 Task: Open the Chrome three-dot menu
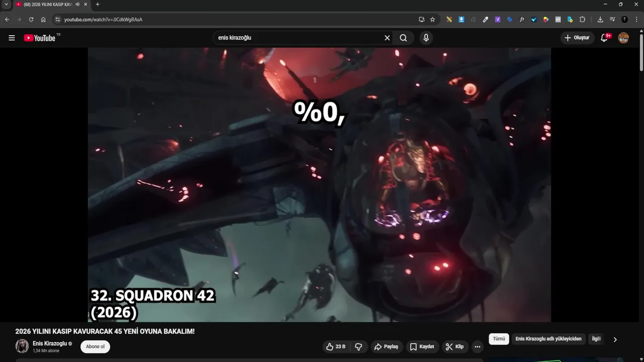636,20
